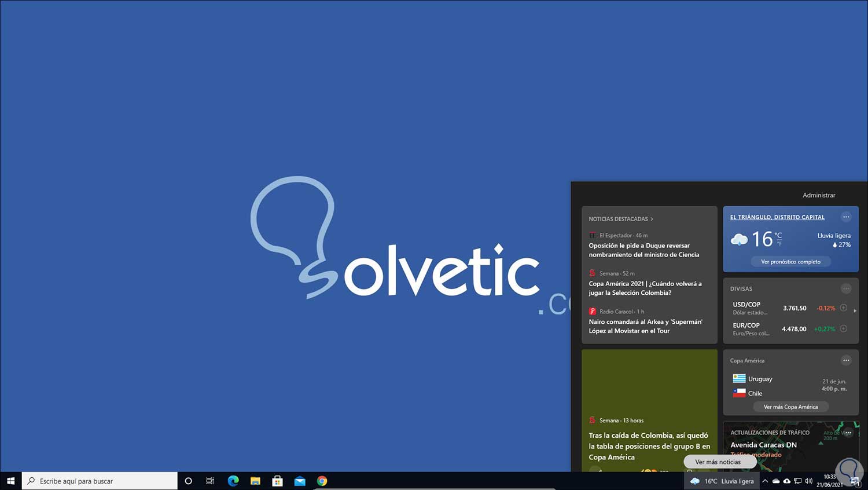Show next currencies with the right arrow
Image resolution: width=868 pixels, height=490 pixels.
pyautogui.click(x=855, y=311)
